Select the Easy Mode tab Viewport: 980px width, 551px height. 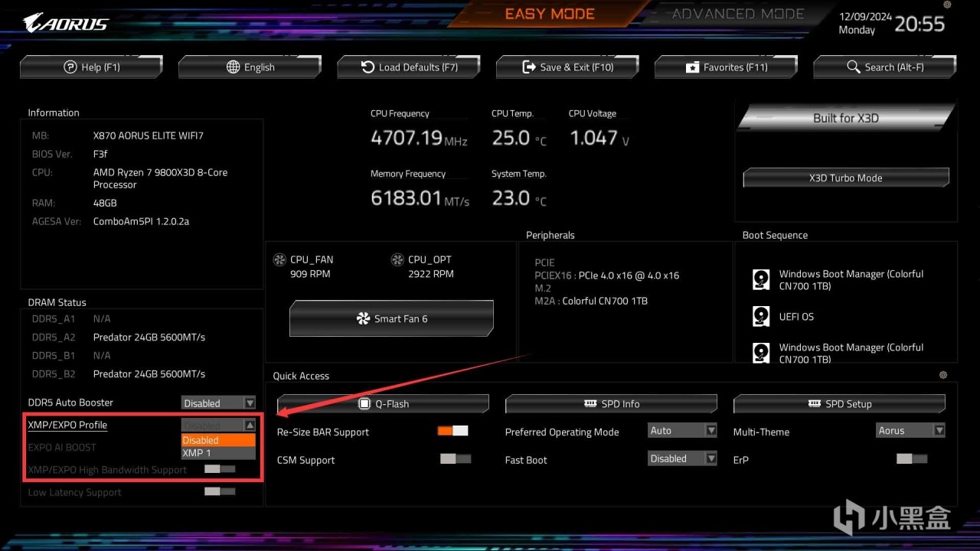coord(550,14)
